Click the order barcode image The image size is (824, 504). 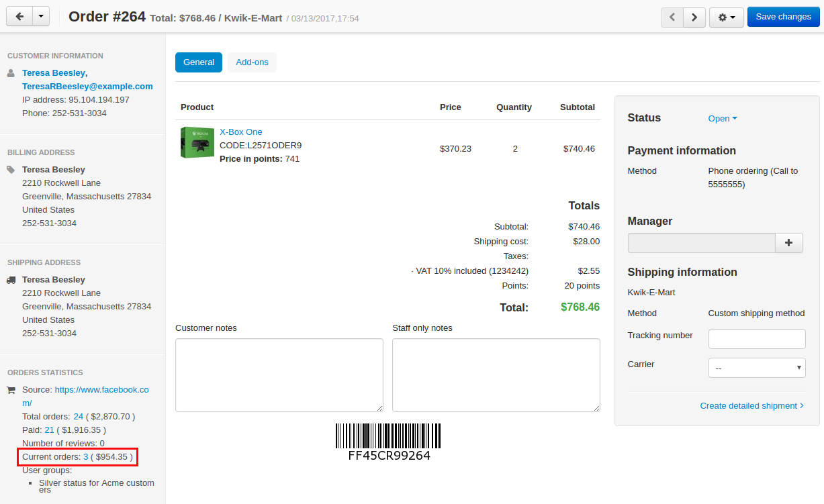coord(388,442)
